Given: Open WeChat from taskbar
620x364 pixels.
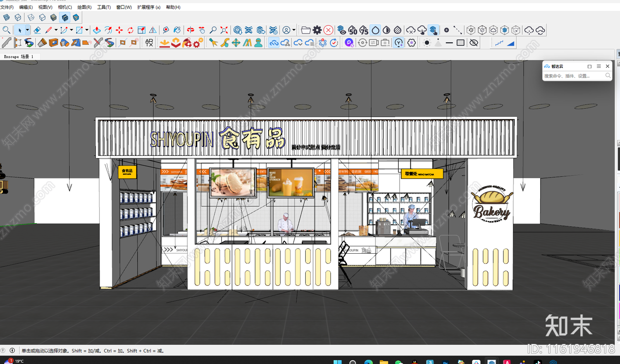Looking at the screenshot, I should click(x=399, y=362).
